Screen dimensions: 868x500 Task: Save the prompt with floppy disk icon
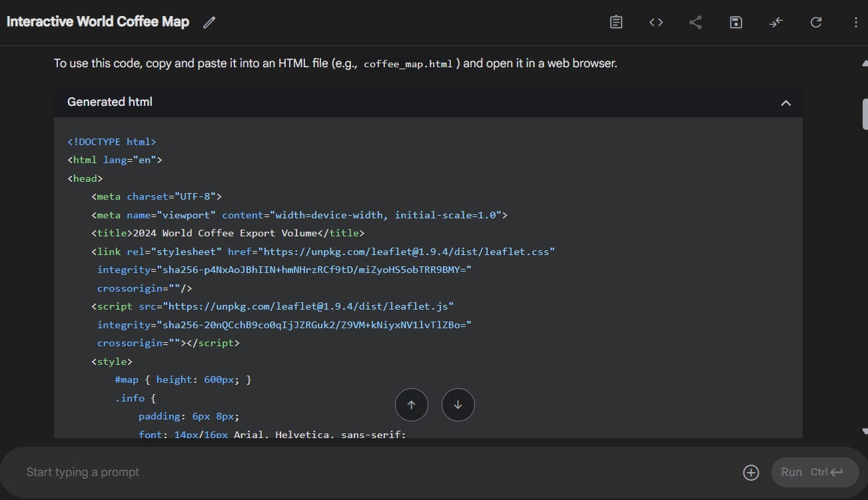[x=735, y=22]
